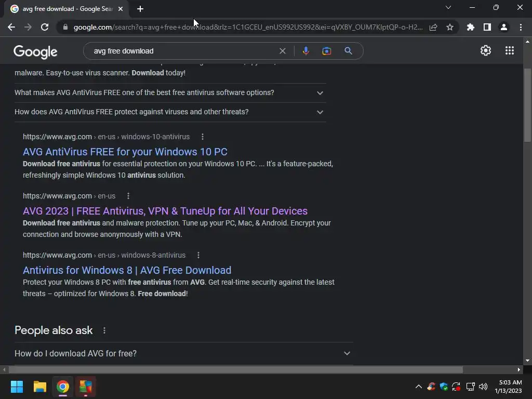Open File Explorer from the taskbar
Viewport: 532px width, 399px height.
(x=39, y=387)
